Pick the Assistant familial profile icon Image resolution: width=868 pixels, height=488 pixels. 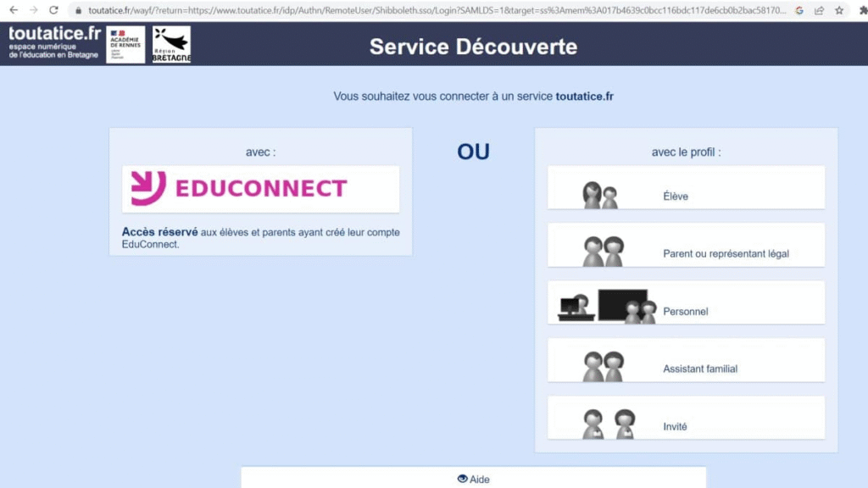[x=603, y=367]
